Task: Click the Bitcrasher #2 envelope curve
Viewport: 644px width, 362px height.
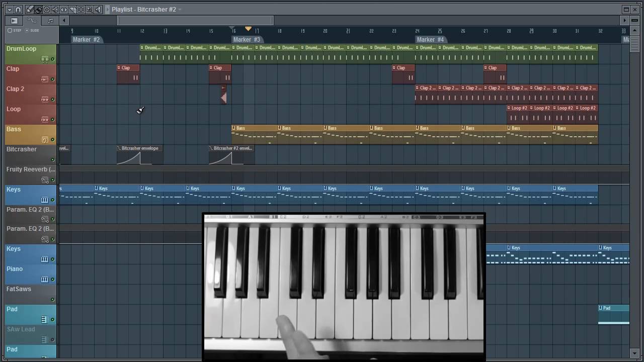Action: click(x=226, y=158)
